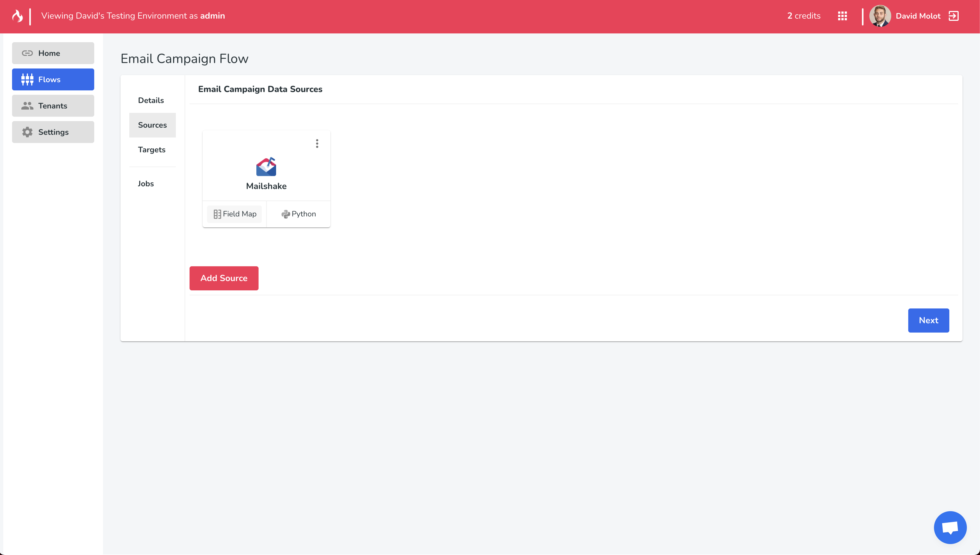980x555 pixels.
Task: Select the Sources tab
Action: click(152, 125)
